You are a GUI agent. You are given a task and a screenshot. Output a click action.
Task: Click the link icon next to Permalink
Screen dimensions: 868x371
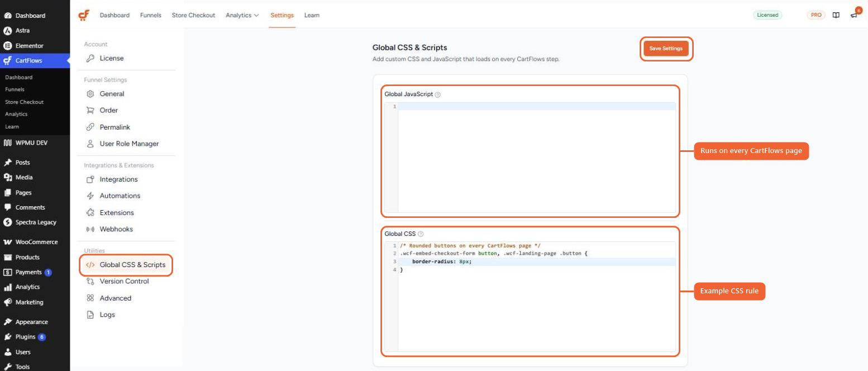[x=90, y=127]
